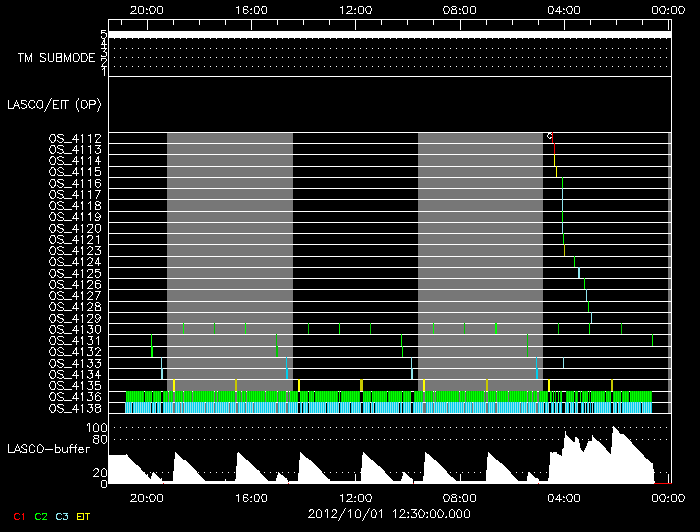700x532 pixels.
Task: Click the OS_4121 row label
Action: coord(75,240)
